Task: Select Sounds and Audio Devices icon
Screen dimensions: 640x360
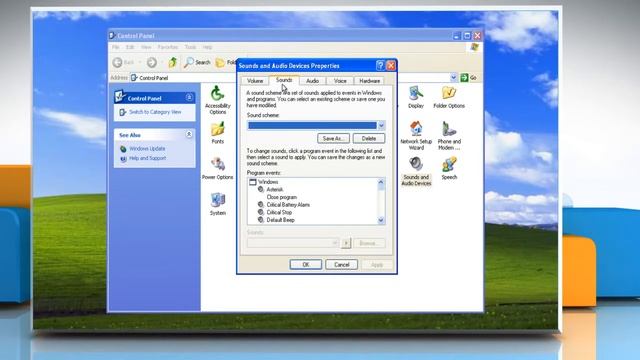Action: 416,171
